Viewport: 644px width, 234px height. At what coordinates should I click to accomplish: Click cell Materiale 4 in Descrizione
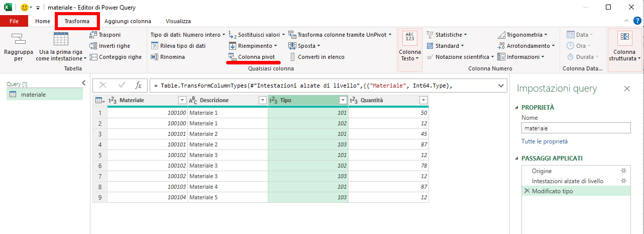coord(228,187)
